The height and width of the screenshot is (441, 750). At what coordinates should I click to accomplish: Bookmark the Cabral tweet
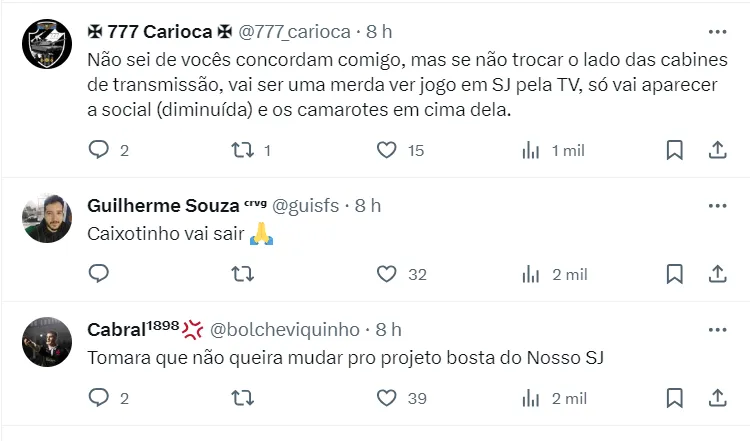[x=675, y=398]
